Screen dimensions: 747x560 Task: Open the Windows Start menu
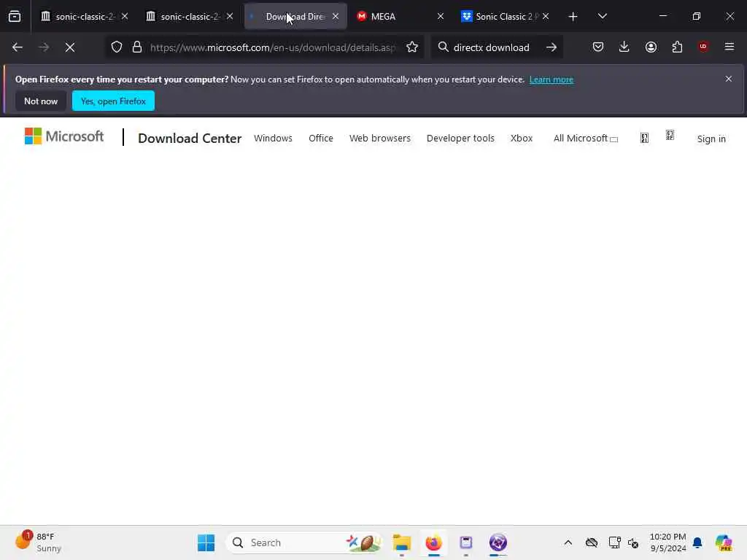206,542
